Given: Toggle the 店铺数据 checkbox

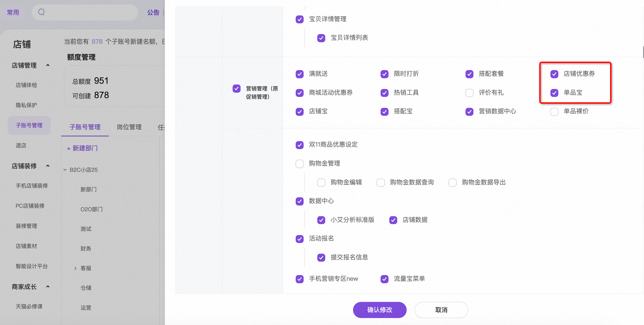Looking at the screenshot, I should tap(393, 220).
